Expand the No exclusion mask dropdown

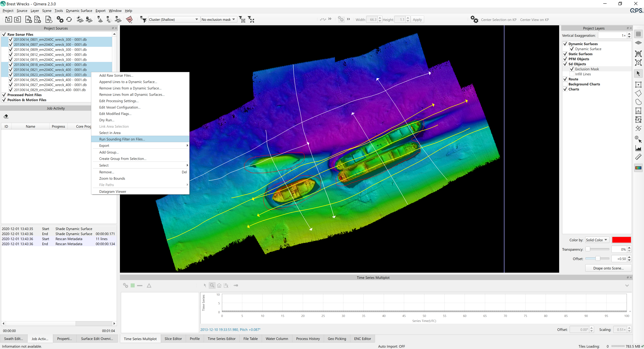point(218,19)
